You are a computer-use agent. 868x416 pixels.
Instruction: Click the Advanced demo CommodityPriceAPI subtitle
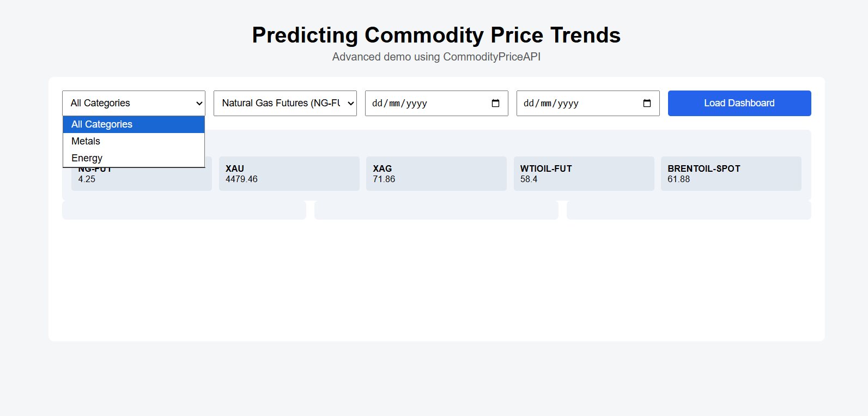click(x=436, y=57)
